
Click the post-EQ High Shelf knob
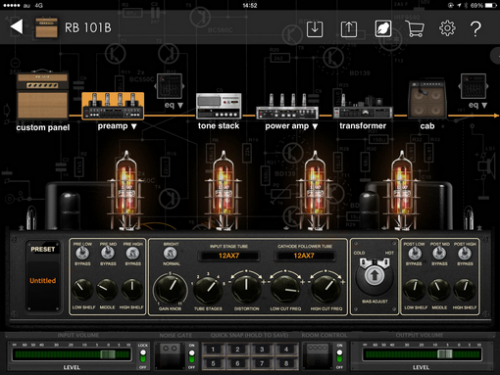464,289
